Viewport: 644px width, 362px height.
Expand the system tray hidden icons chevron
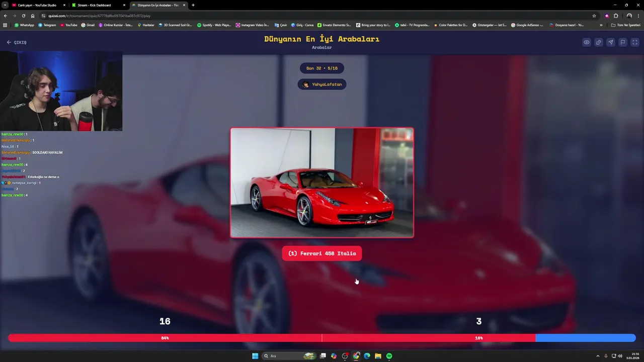(598, 356)
